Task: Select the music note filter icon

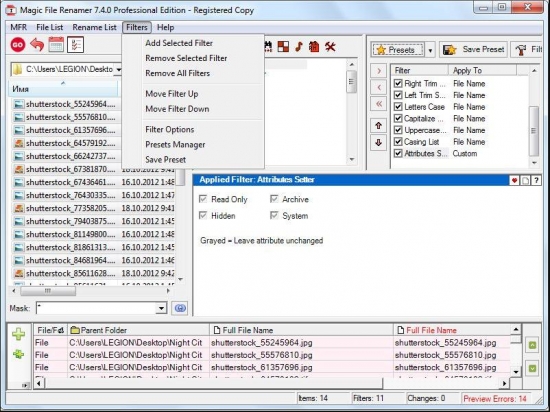Action: 299,47
